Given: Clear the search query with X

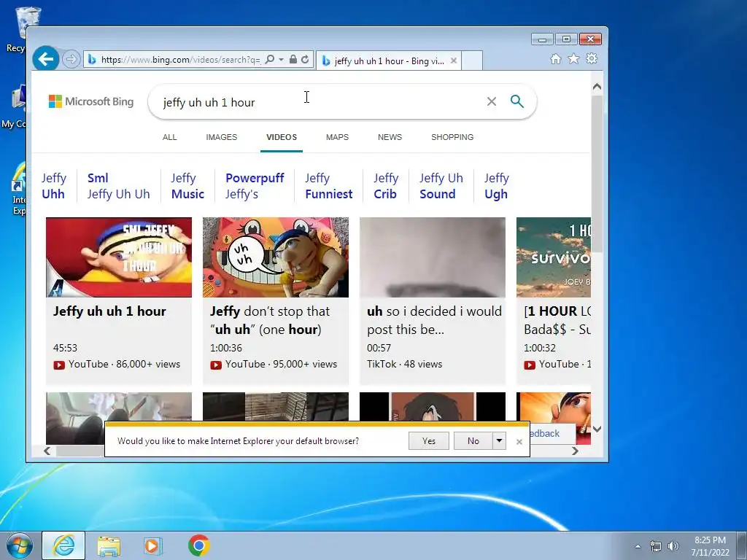Looking at the screenshot, I should tap(492, 101).
